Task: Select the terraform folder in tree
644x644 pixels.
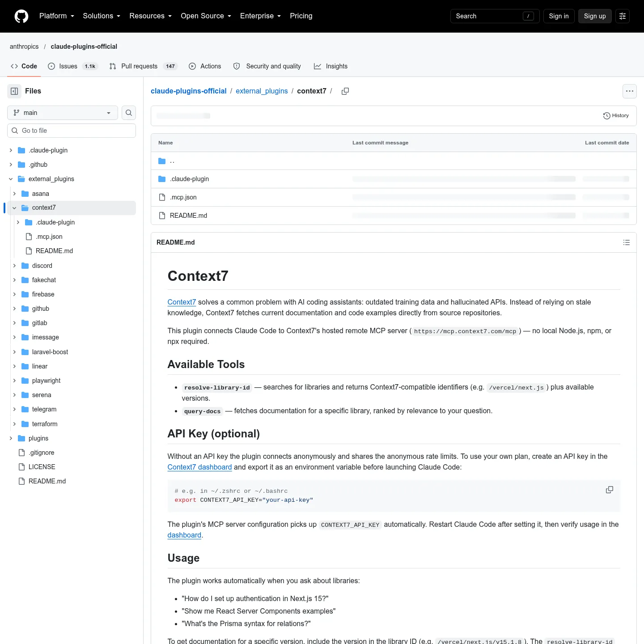Action: coord(45,424)
